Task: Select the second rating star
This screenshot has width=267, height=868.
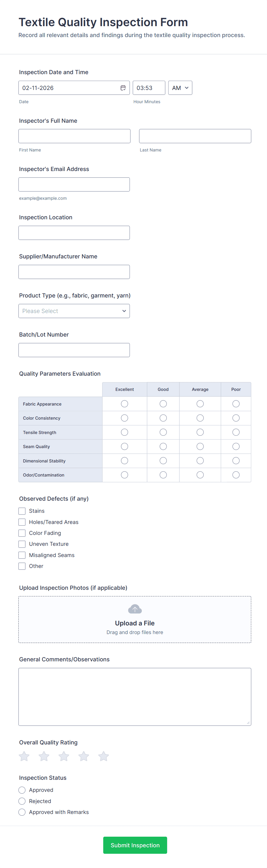Action: tap(44, 756)
